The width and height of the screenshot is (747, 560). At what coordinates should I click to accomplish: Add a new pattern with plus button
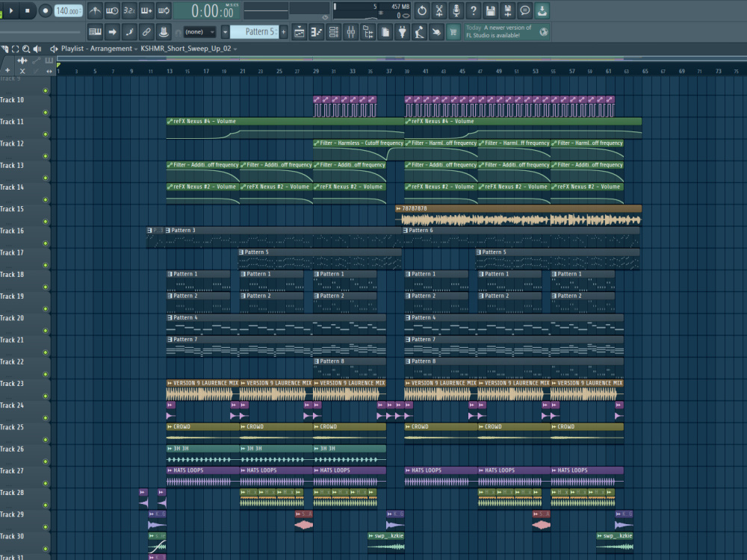point(283,32)
